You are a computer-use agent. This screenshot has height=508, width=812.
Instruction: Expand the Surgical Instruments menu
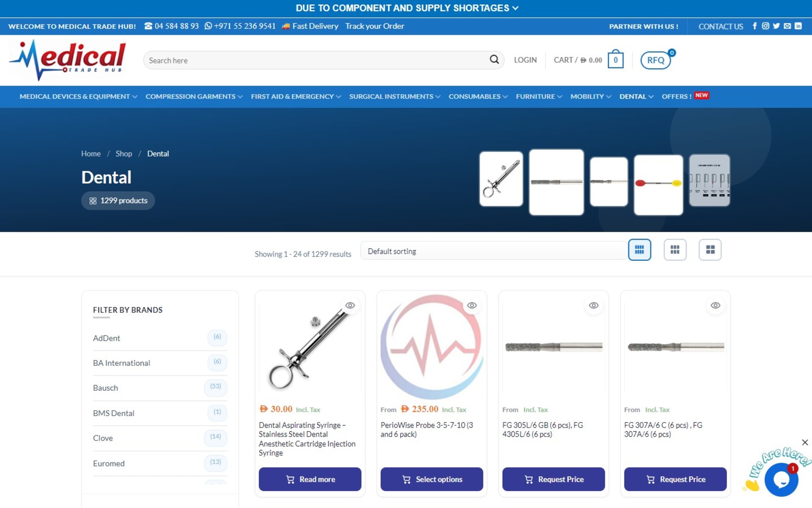pos(395,97)
